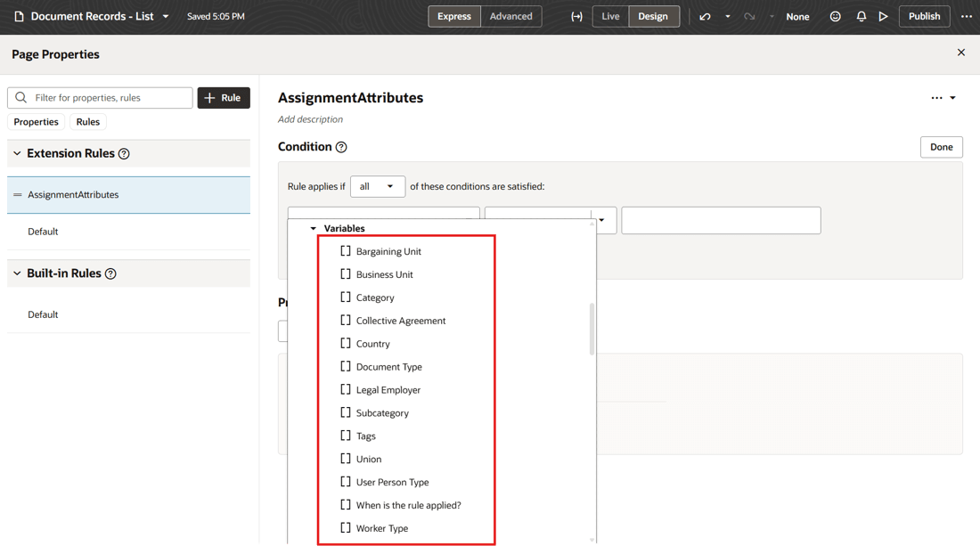The width and height of the screenshot is (980, 546).
Task: Switch to Live mode
Action: click(x=610, y=16)
